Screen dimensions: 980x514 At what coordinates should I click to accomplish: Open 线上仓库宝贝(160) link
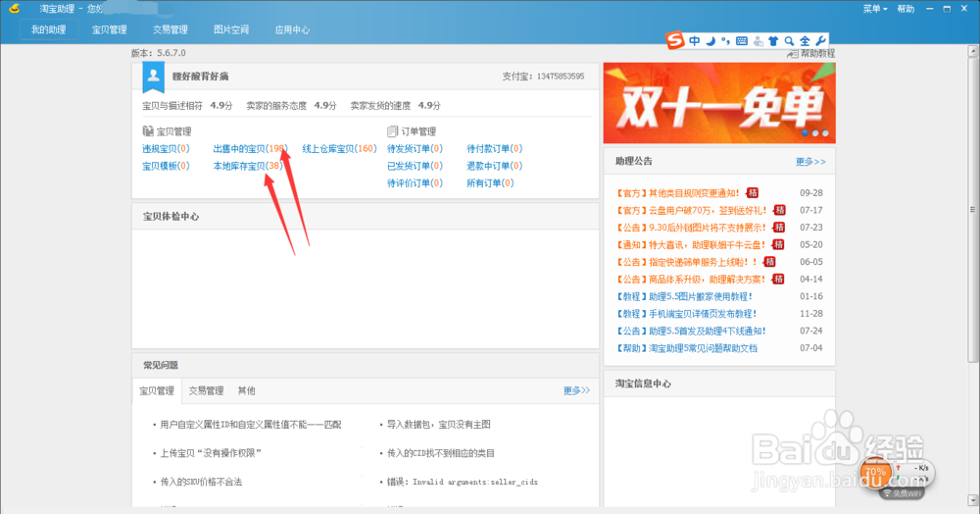click(339, 149)
